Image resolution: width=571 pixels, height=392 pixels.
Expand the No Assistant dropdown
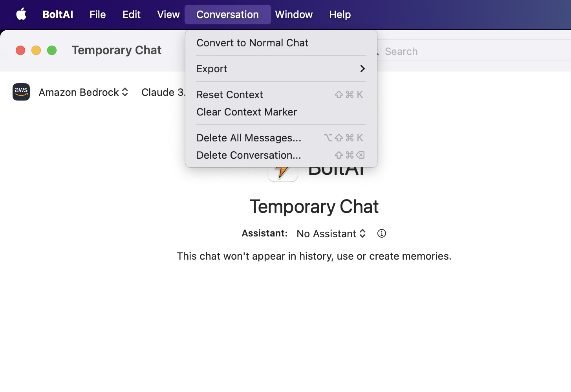coord(331,234)
